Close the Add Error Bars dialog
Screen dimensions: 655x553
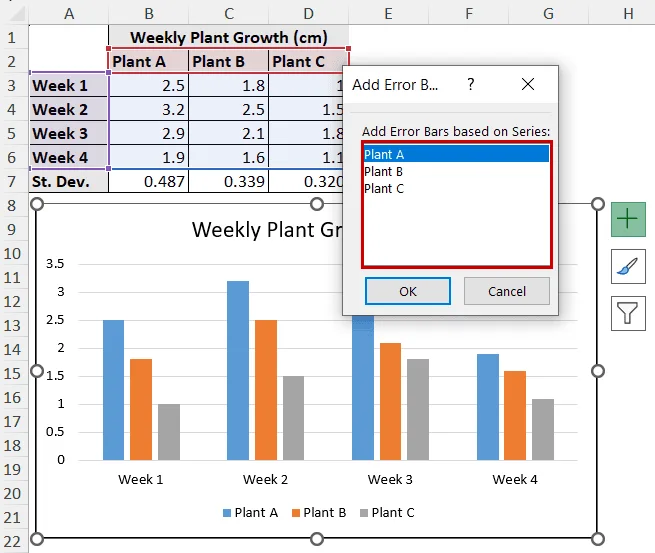pos(528,84)
